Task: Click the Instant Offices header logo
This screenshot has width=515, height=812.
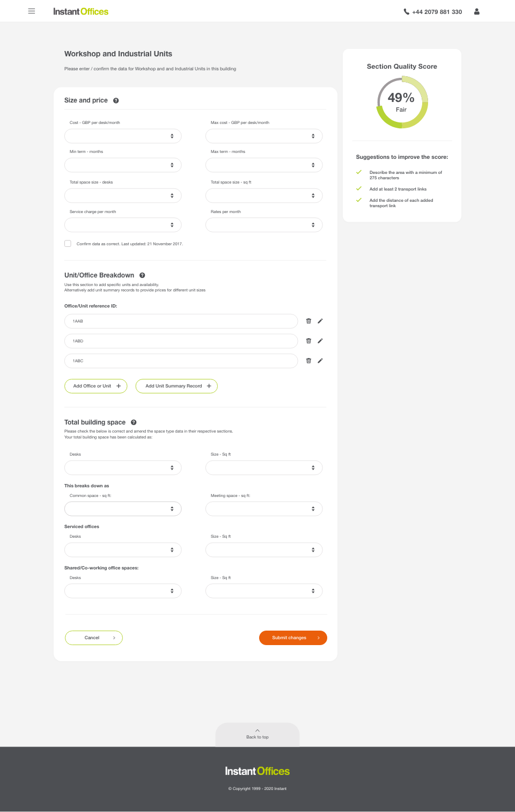Action: pos(80,11)
